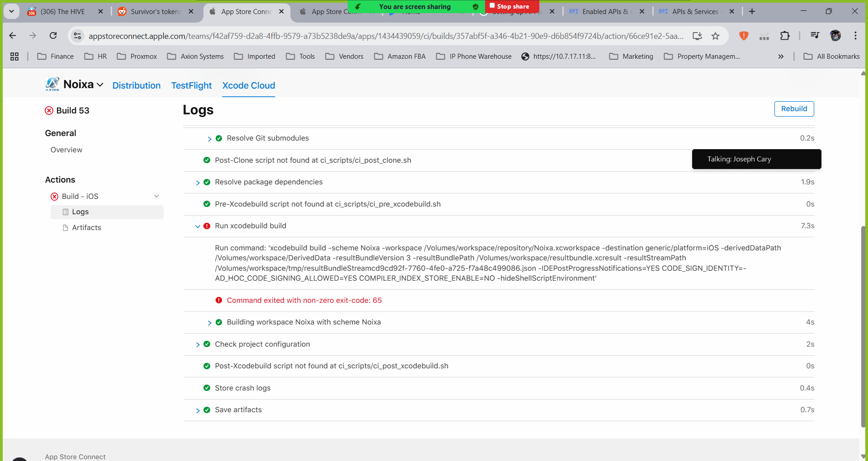Image resolution: width=868 pixels, height=461 pixels.
Task: Open a new browser tab
Action: 752,11
